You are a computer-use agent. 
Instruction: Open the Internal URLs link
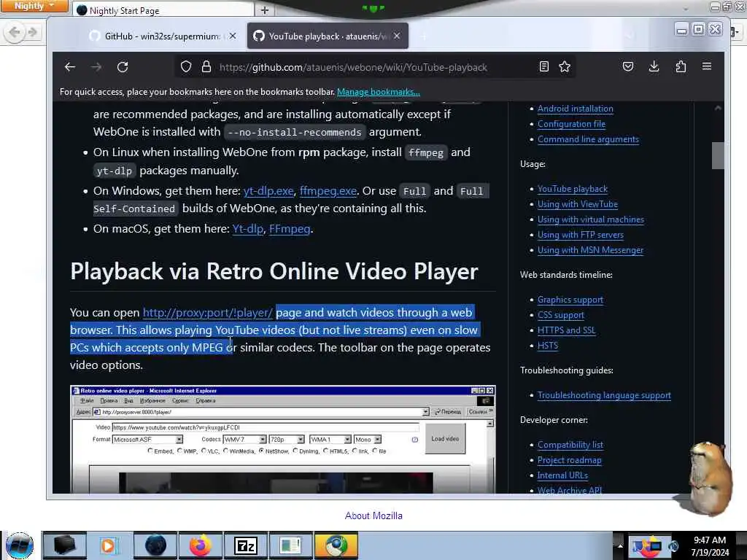point(562,475)
